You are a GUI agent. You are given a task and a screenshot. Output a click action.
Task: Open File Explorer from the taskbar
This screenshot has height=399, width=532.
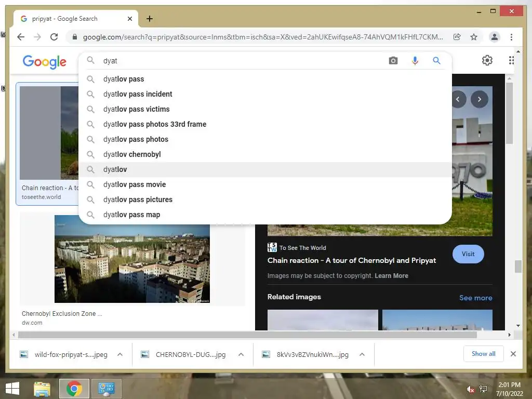42,389
